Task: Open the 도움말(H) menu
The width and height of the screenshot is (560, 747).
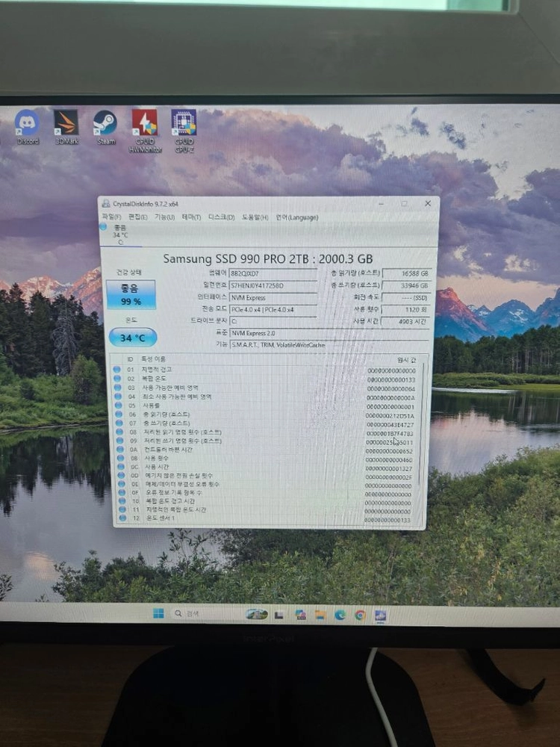Action: (255, 217)
